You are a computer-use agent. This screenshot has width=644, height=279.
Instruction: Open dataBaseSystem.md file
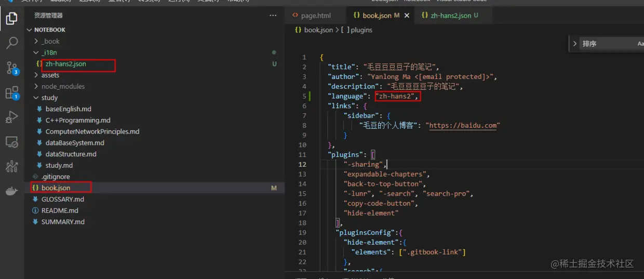pyautogui.click(x=75, y=143)
